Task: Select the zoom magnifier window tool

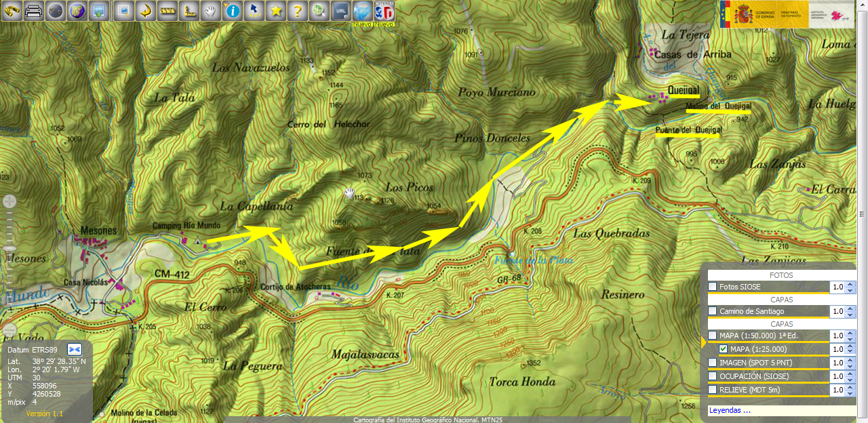Action: 123,11
